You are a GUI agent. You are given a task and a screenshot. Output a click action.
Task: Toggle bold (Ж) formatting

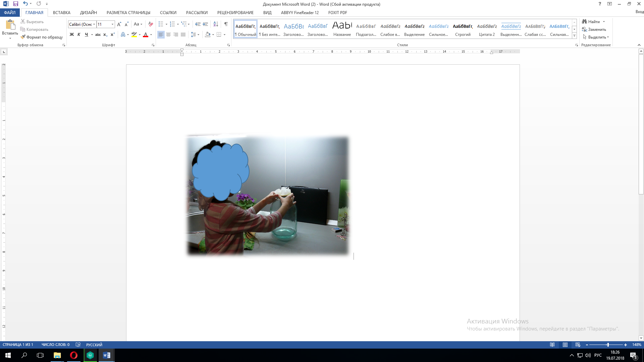[71, 35]
